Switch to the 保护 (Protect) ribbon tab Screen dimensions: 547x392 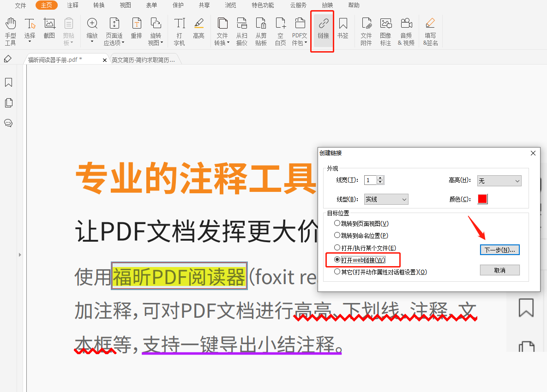(x=178, y=5)
